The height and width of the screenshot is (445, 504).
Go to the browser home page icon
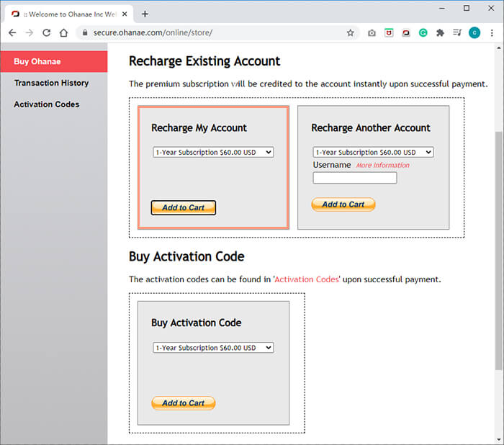tap(64, 32)
